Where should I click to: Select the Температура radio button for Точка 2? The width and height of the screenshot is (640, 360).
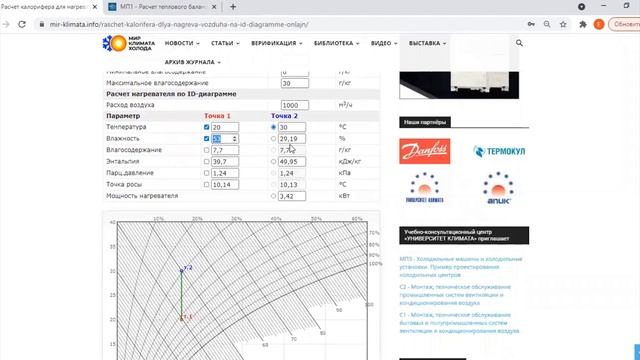coord(273,127)
